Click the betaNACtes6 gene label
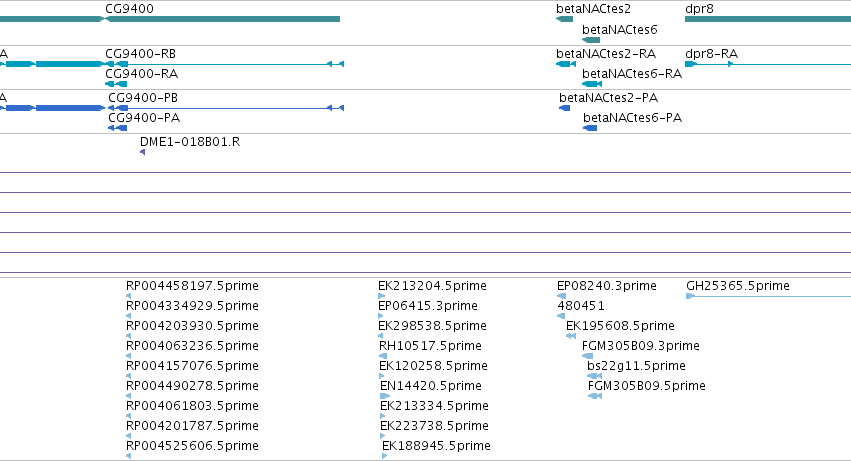Image resolution: width=851 pixels, height=461 pixels. 619,30
